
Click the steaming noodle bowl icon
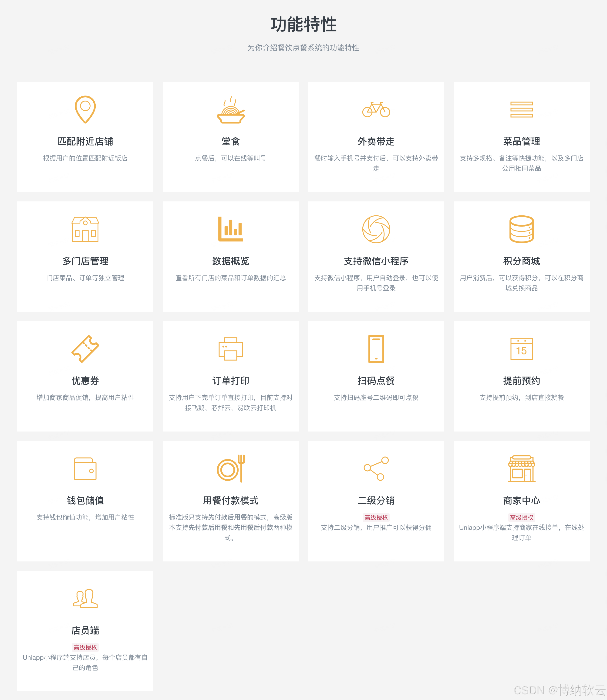point(231,110)
